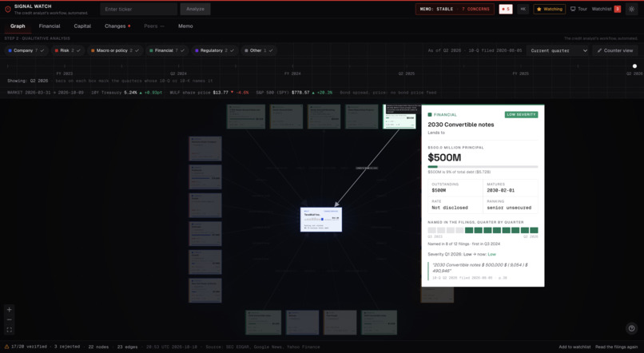Click the matures value 2030-02-01
This screenshot has height=353, width=644.
501,190
